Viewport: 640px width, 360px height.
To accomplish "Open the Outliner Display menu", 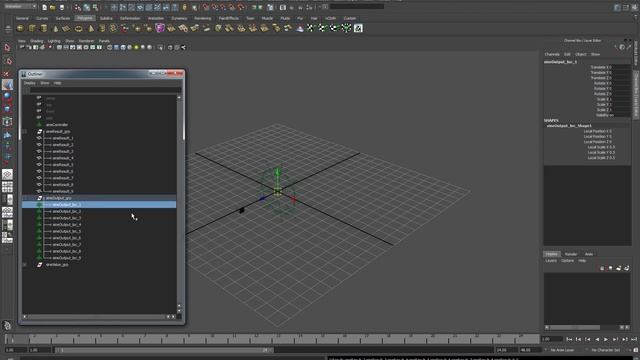I will [29, 83].
